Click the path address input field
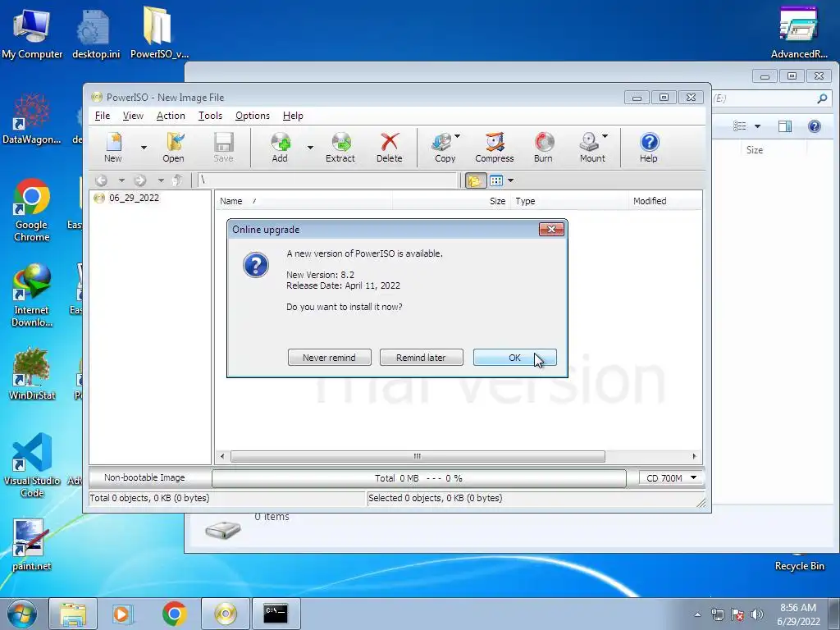The image size is (840, 630). [x=327, y=180]
